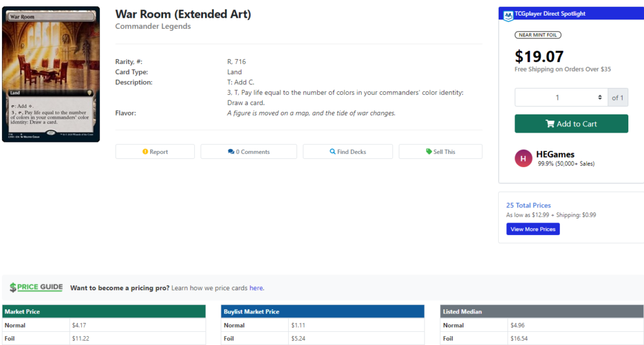The width and height of the screenshot is (644, 345).
Task: Click the War Room card image thumbnail
Action: point(51,74)
